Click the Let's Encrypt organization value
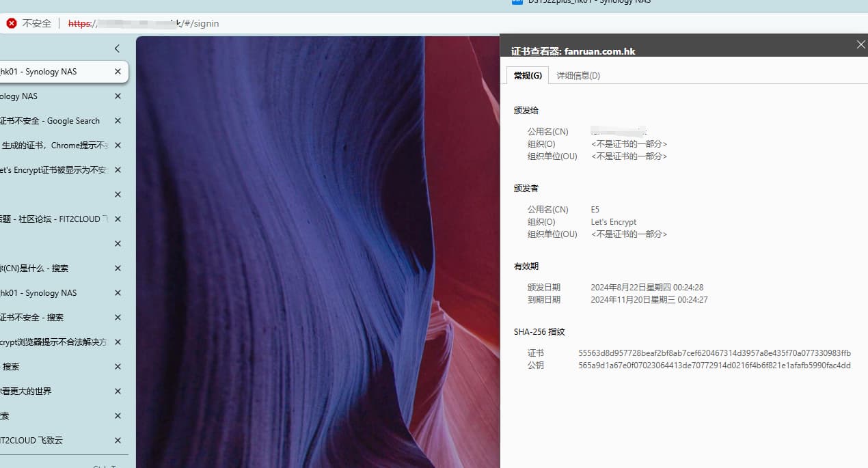Viewport: 868px width, 468px height. click(614, 222)
